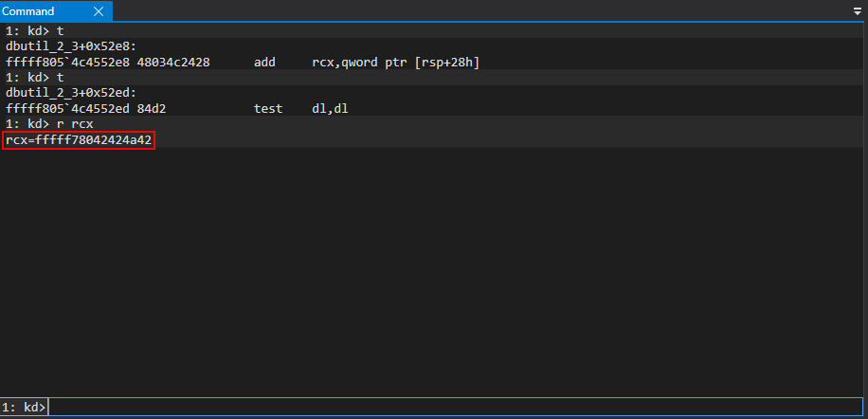
Task: Click the second 'kd> t' trace command line
Action: tap(34, 78)
